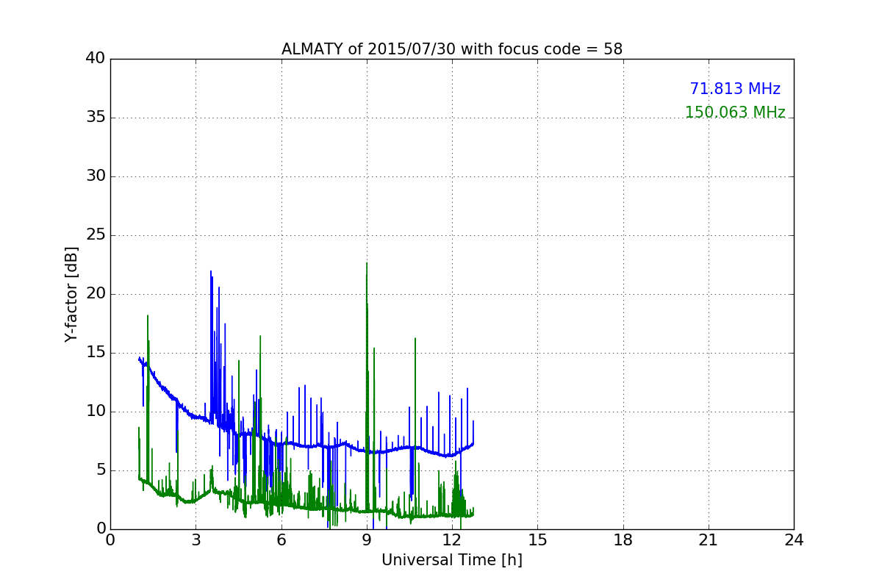882x588 pixels.
Task: Click y-axis tick label '10'
Action: point(96,412)
